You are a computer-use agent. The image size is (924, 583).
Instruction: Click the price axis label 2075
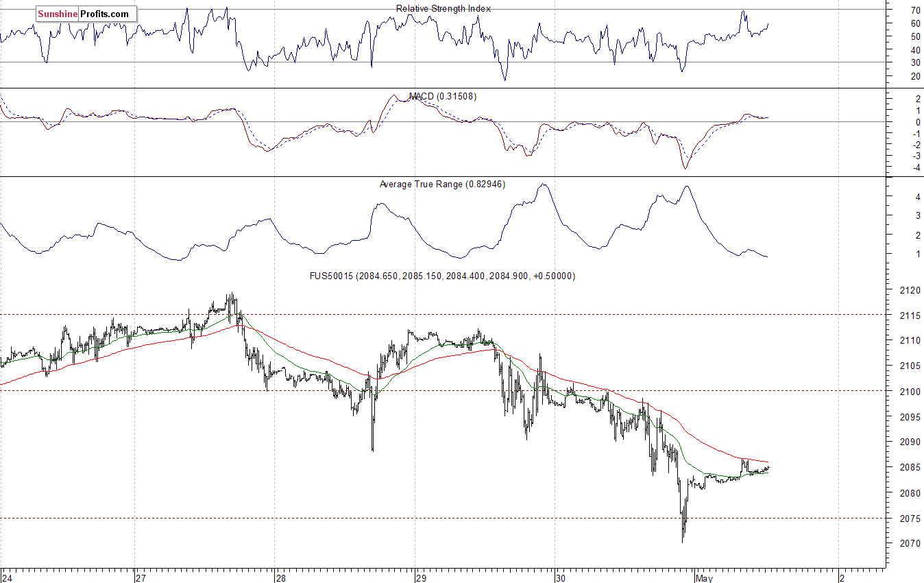pos(910,519)
